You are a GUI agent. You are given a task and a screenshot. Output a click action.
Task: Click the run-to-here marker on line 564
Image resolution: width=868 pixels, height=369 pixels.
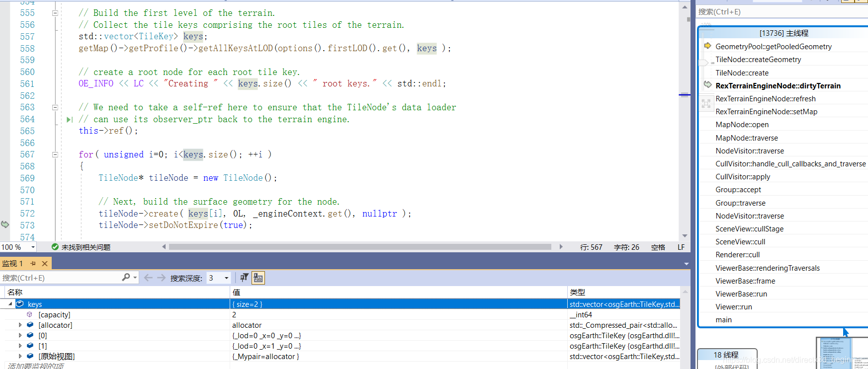pyautogui.click(x=70, y=120)
